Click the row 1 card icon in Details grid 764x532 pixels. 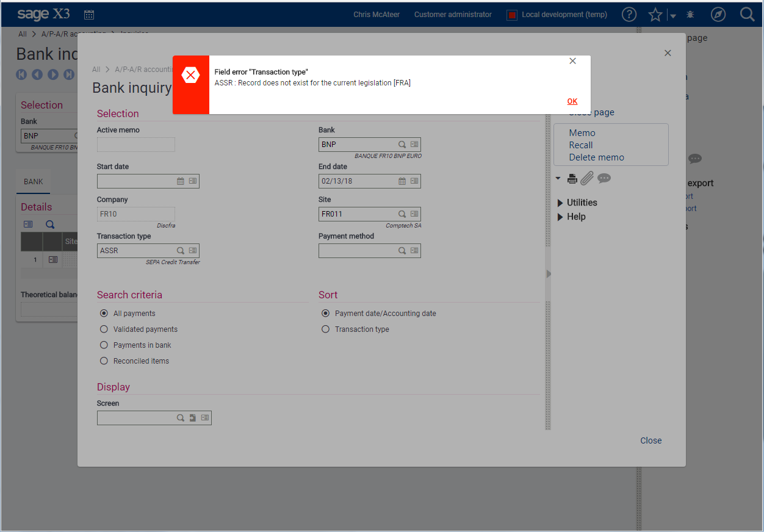[x=53, y=260]
